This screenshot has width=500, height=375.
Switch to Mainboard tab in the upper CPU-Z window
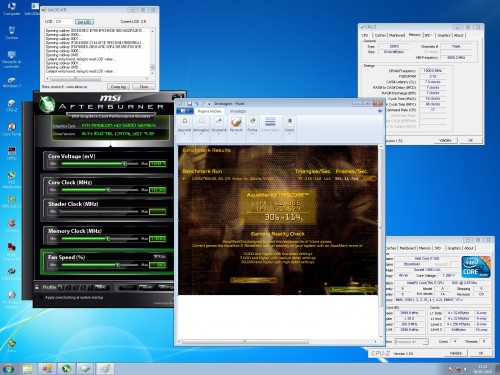(397, 35)
